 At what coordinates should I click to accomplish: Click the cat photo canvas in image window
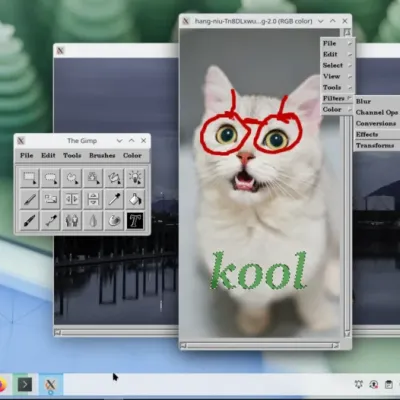pos(260,183)
